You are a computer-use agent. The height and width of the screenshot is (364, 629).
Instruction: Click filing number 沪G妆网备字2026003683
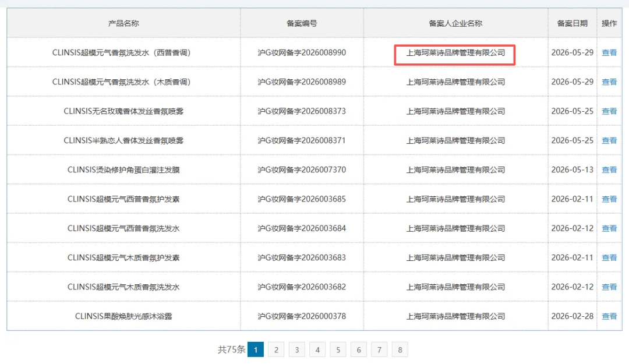[x=302, y=257]
